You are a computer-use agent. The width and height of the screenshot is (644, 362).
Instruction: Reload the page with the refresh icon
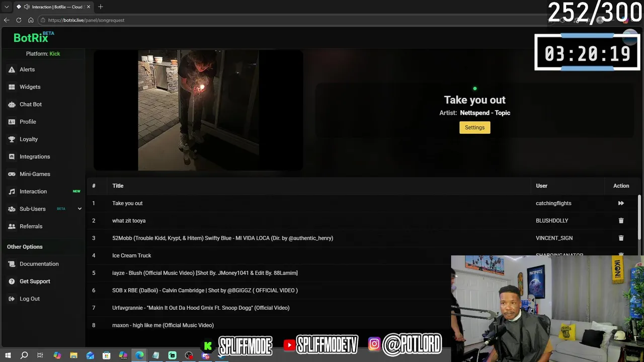tap(19, 20)
